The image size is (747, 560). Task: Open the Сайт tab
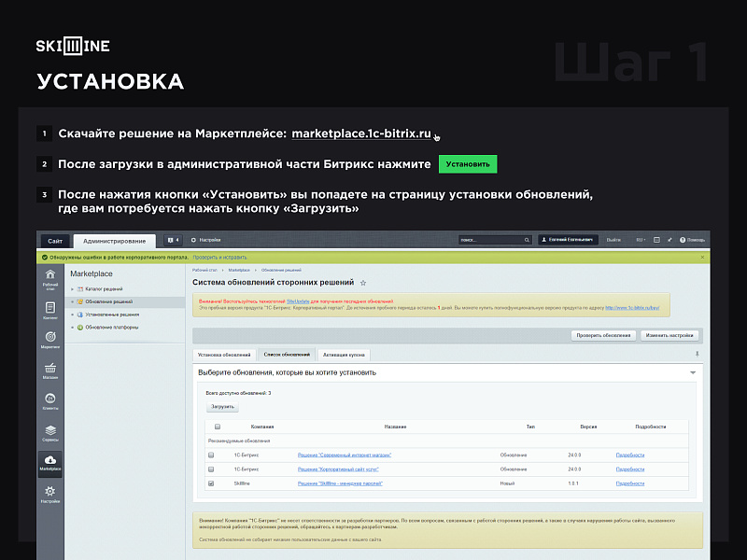pyautogui.click(x=54, y=240)
